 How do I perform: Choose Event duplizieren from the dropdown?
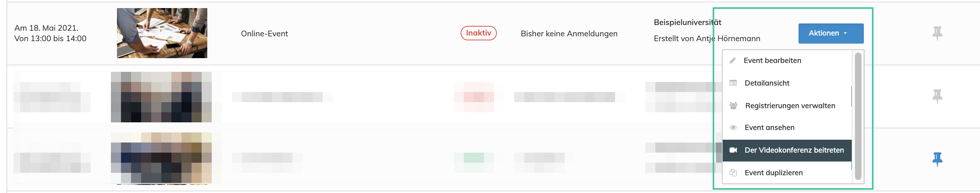774,173
